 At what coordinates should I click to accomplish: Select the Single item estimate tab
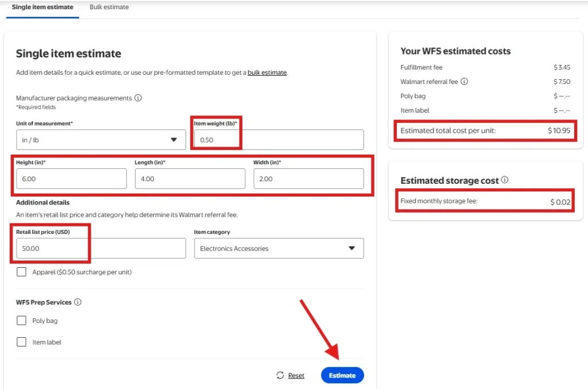point(42,7)
